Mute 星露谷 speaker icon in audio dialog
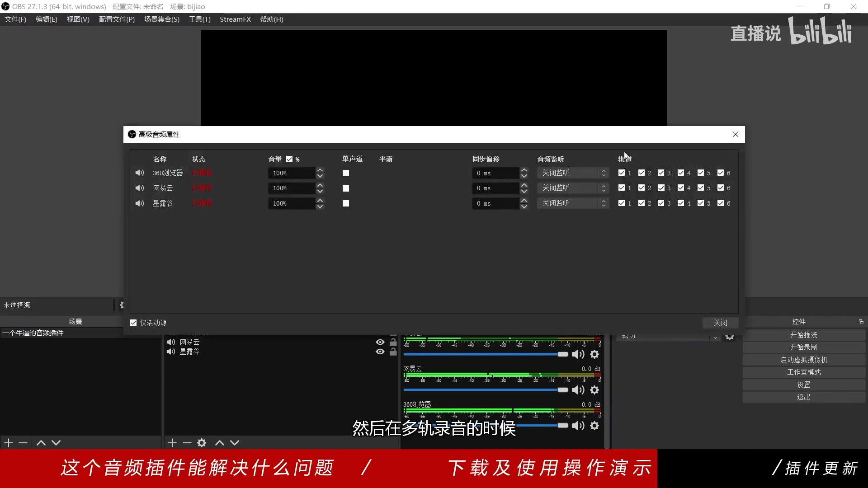 (140, 203)
